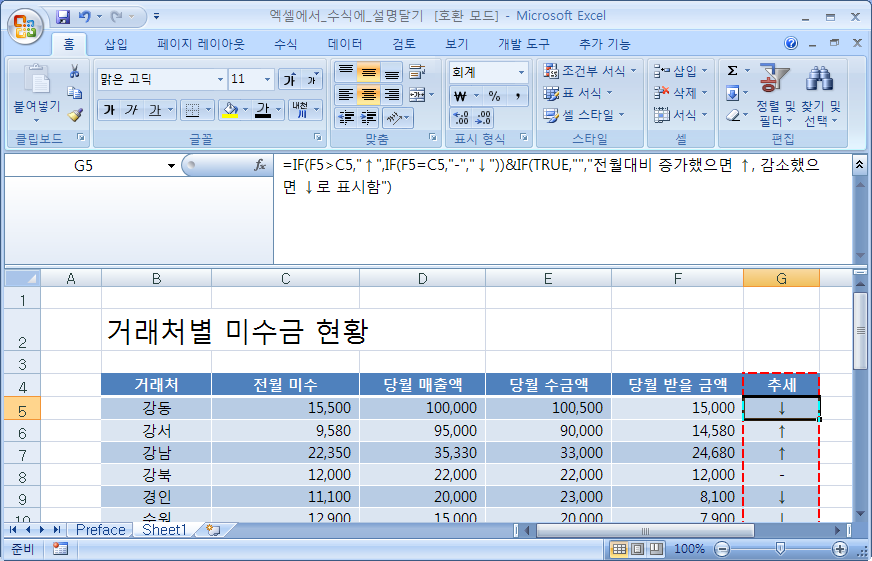Select column G header
This screenshot has width=872, height=561.
(781, 279)
